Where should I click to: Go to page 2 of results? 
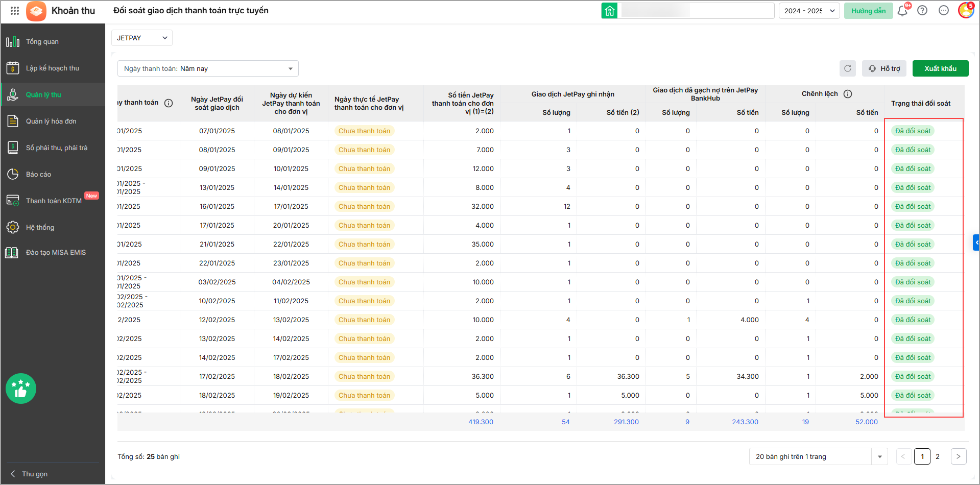tap(938, 456)
